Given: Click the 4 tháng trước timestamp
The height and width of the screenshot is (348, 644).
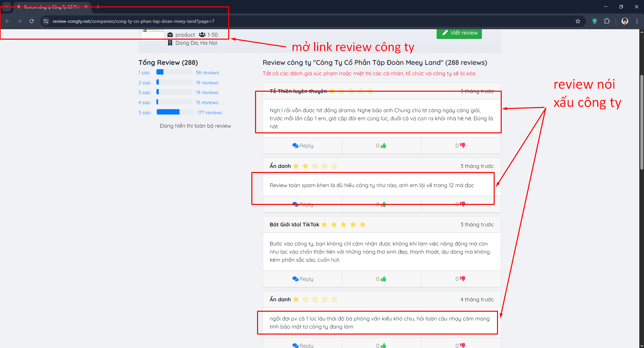Looking at the screenshot, I should (477, 300).
